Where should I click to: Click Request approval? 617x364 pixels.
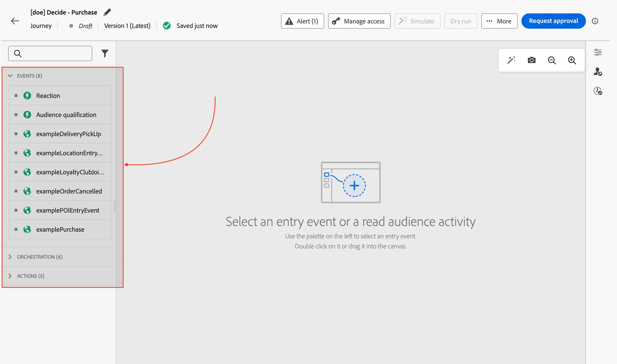(553, 21)
